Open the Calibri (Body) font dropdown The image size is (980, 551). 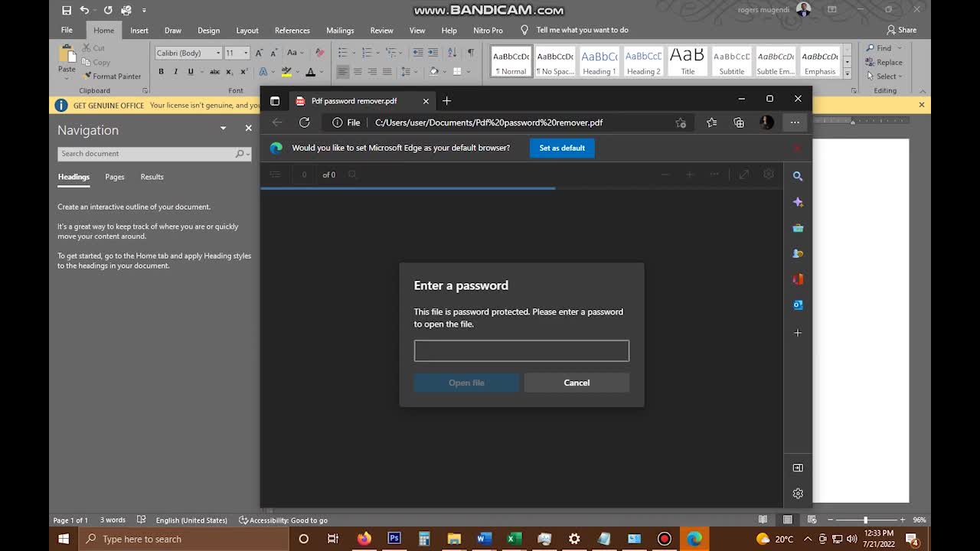218,53
